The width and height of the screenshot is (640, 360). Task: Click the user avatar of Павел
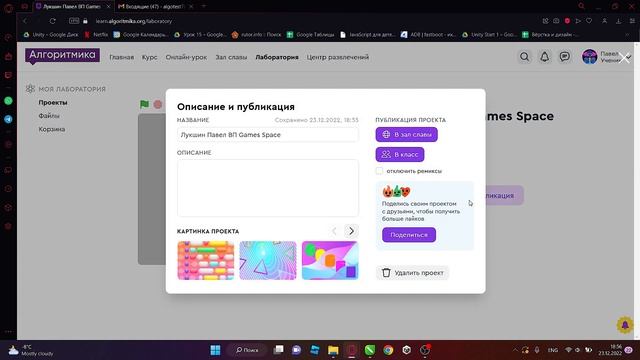coord(589,57)
